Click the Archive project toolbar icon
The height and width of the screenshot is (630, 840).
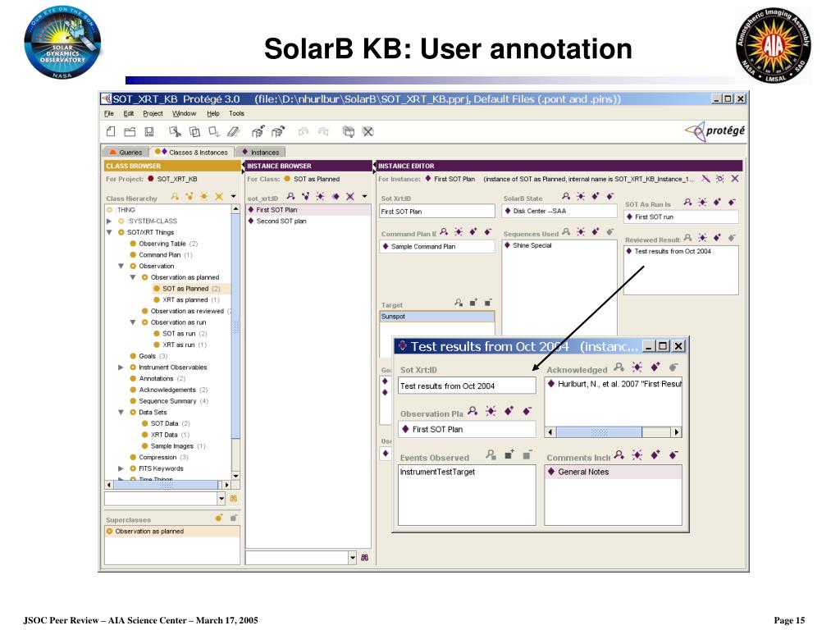tap(258, 131)
